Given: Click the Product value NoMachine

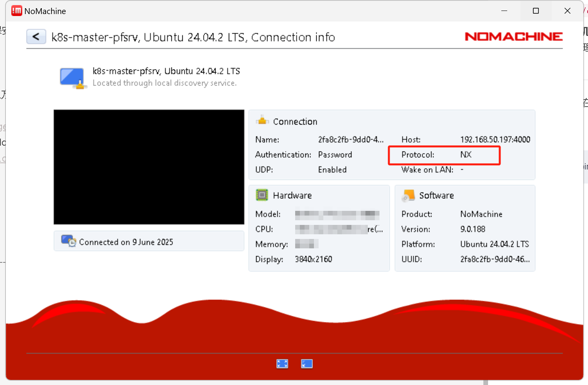Looking at the screenshot, I should tap(481, 214).
